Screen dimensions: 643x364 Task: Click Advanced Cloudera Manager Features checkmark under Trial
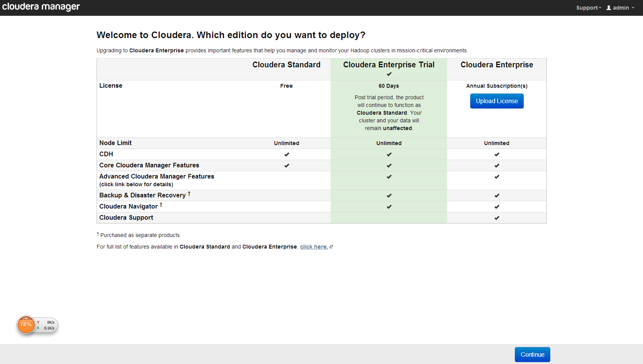[389, 177]
